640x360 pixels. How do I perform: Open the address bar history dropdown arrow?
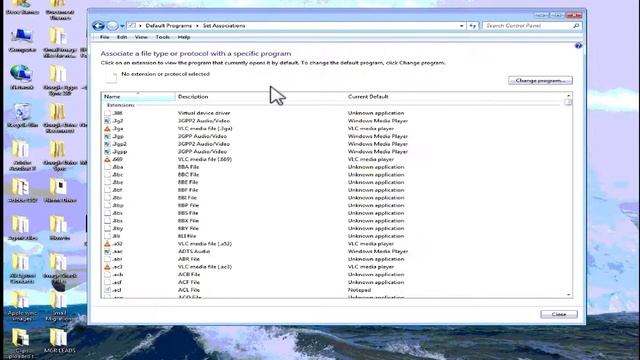coord(462,26)
